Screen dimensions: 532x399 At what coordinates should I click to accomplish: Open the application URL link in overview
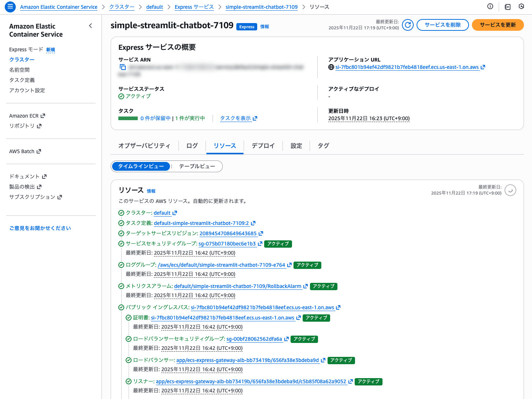coord(407,67)
